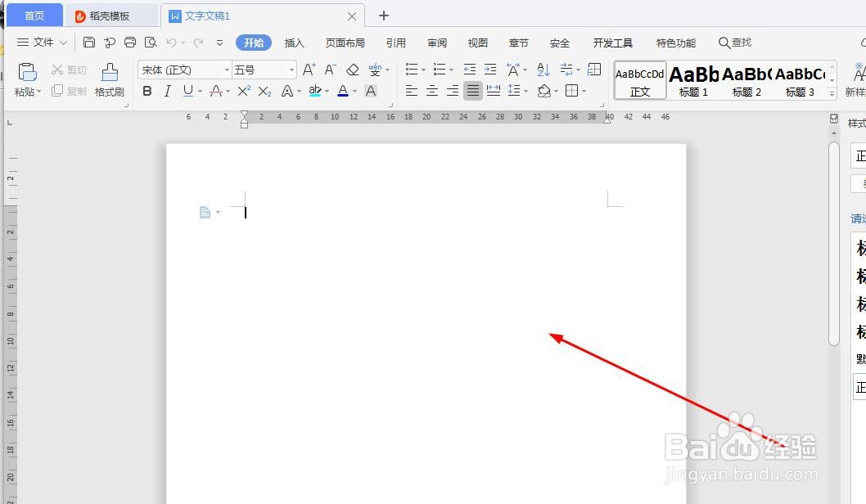Click the Borders icon
This screenshot has width=866, height=504.
[x=571, y=91]
